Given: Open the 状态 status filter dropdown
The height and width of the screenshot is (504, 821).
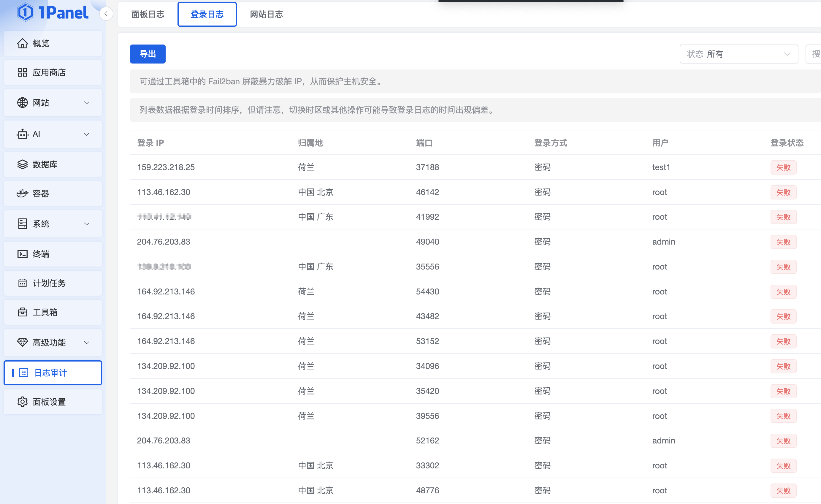Looking at the screenshot, I should click(x=738, y=54).
